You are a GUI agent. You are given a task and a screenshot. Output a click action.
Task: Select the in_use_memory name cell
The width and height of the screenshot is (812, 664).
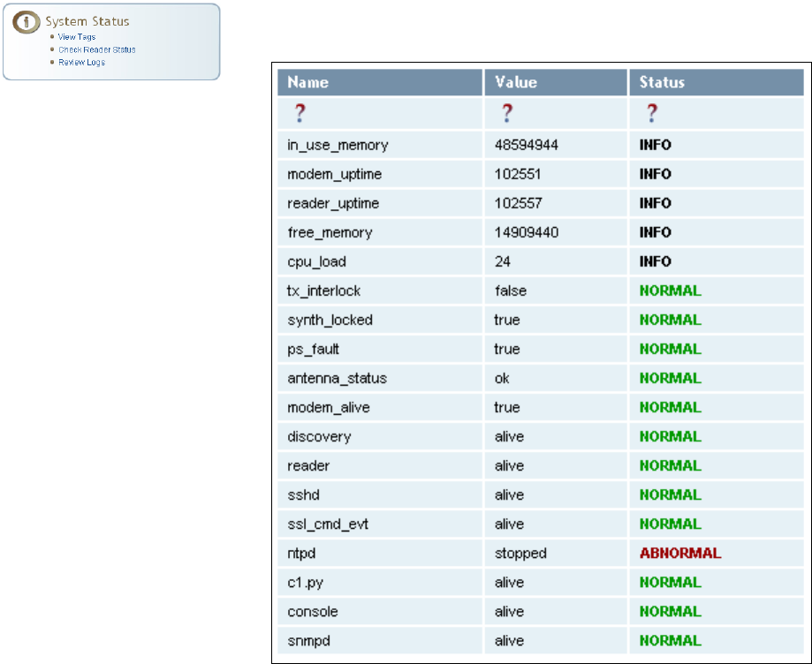380,145
